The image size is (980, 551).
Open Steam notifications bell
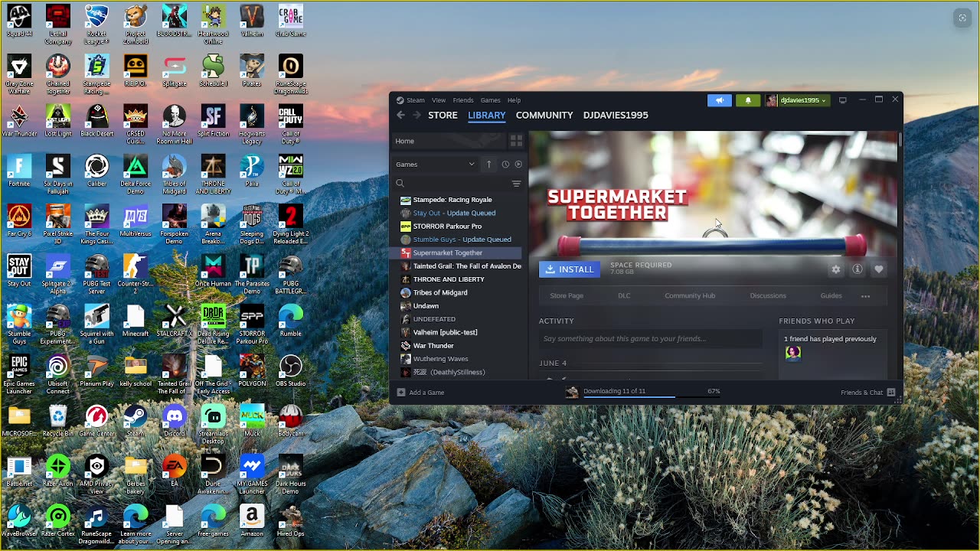(748, 100)
